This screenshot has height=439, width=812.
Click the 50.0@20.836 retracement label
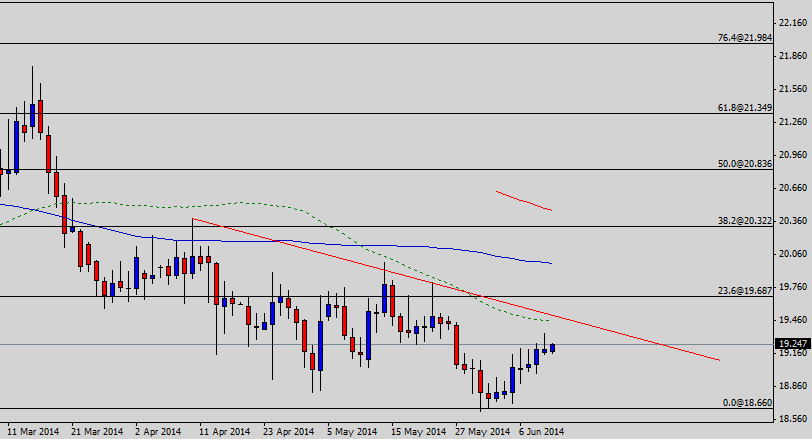coord(745,163)
